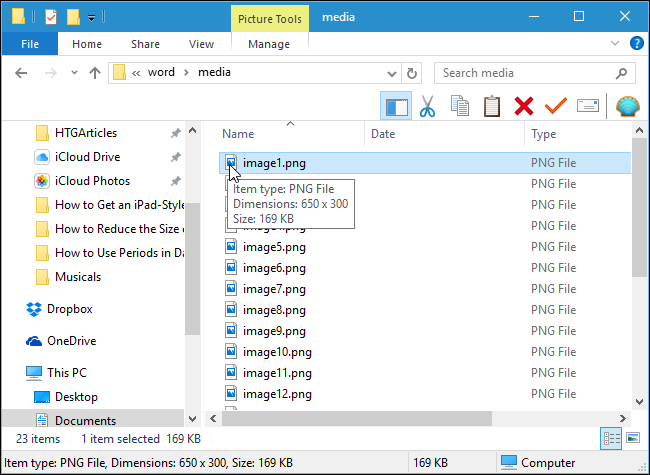Click the blue Help question mark icon

tap(636, 43)
